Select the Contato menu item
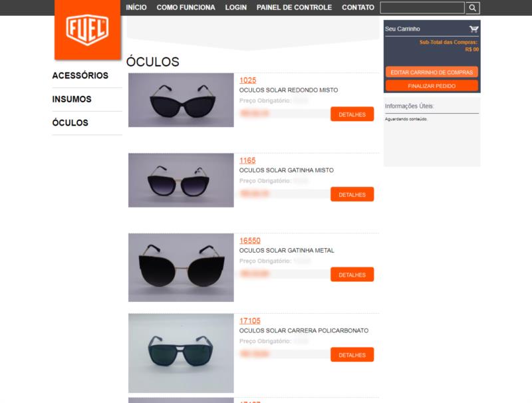 [x=358, y=7]
